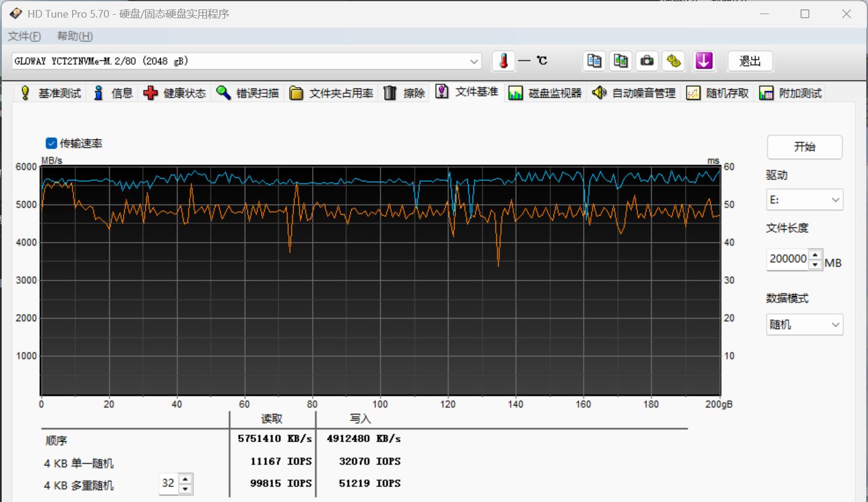
Task: Open the 文件(F) menu
Action: [x=24, y=36]
